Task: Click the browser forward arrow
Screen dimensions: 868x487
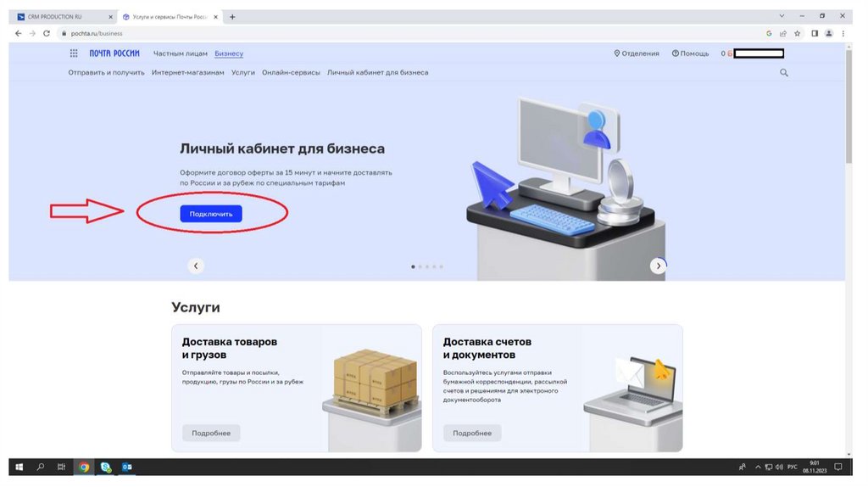Action: coord(32,33)
